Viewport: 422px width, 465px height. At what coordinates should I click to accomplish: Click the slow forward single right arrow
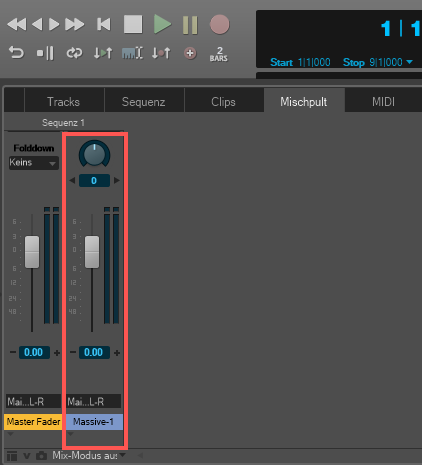coord(54,25)
